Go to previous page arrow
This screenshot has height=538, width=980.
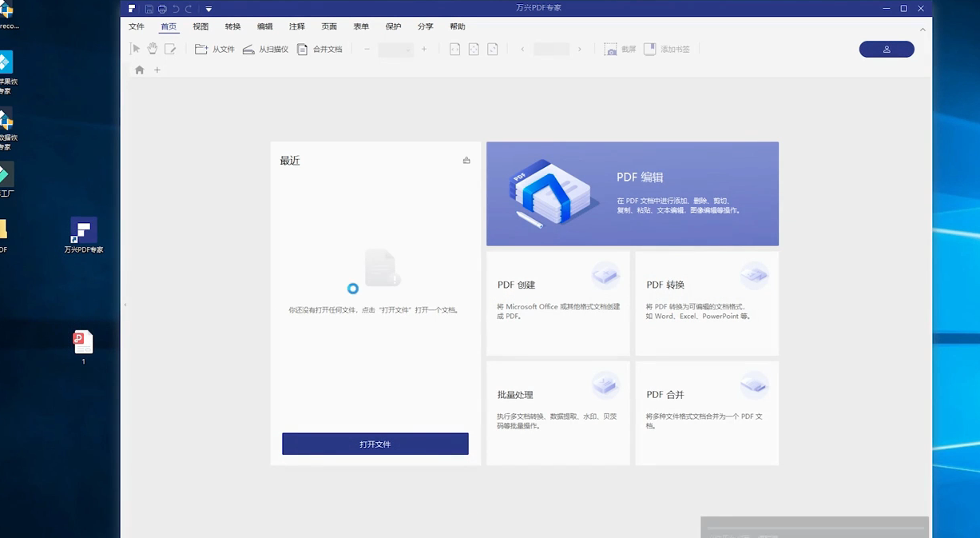pos(522,49)
